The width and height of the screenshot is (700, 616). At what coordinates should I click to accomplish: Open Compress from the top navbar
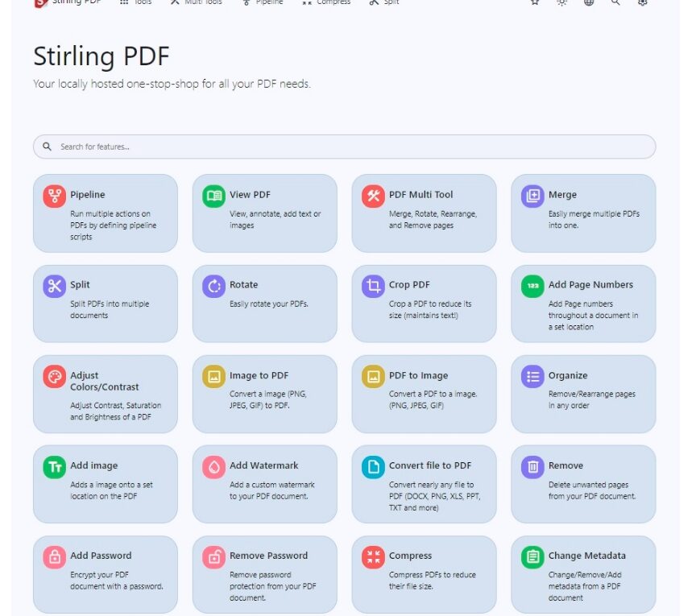(327, 2)
